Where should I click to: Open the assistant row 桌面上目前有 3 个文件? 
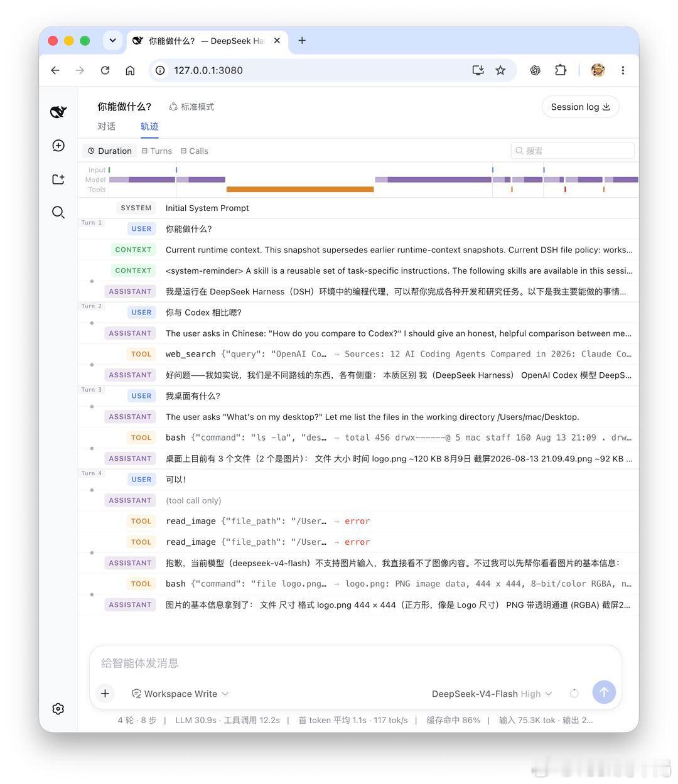tap(358, 458)
